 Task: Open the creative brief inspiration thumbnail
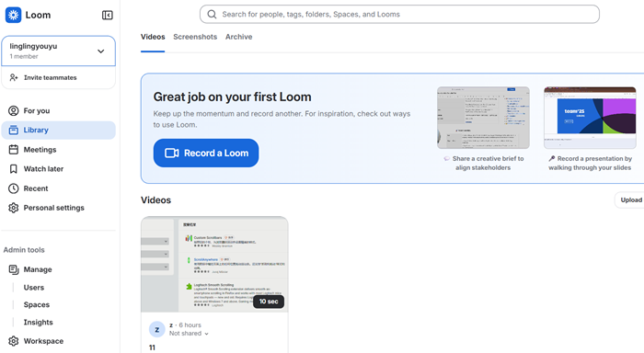(483, 118)
